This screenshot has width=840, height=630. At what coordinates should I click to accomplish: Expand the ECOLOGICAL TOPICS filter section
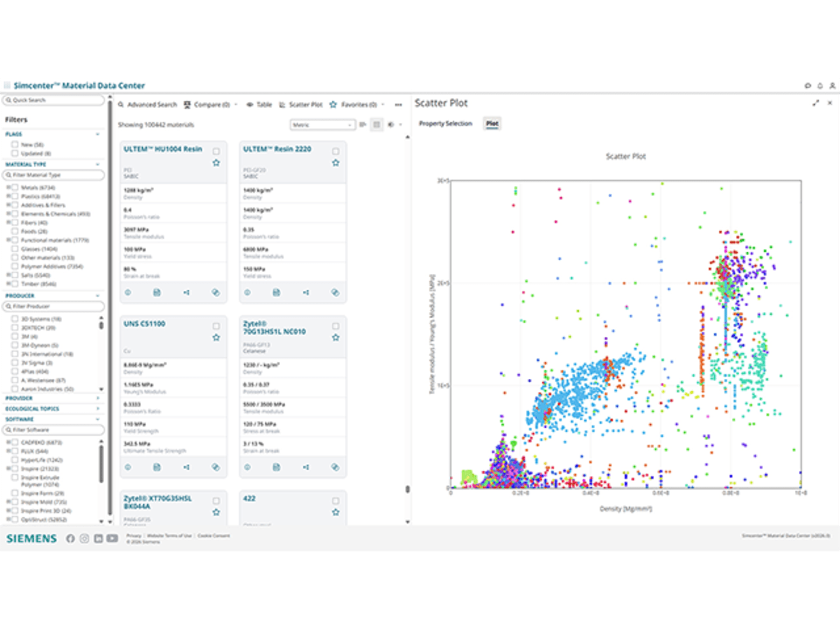pyautogui.click(x=98, y=409)
